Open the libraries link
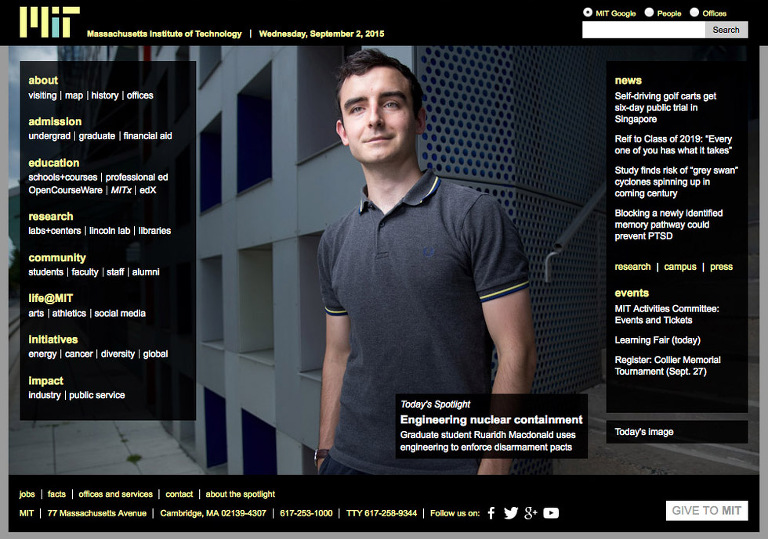This screenshot has width=768, height=539. pyautogui.click(x=155, y=231)
